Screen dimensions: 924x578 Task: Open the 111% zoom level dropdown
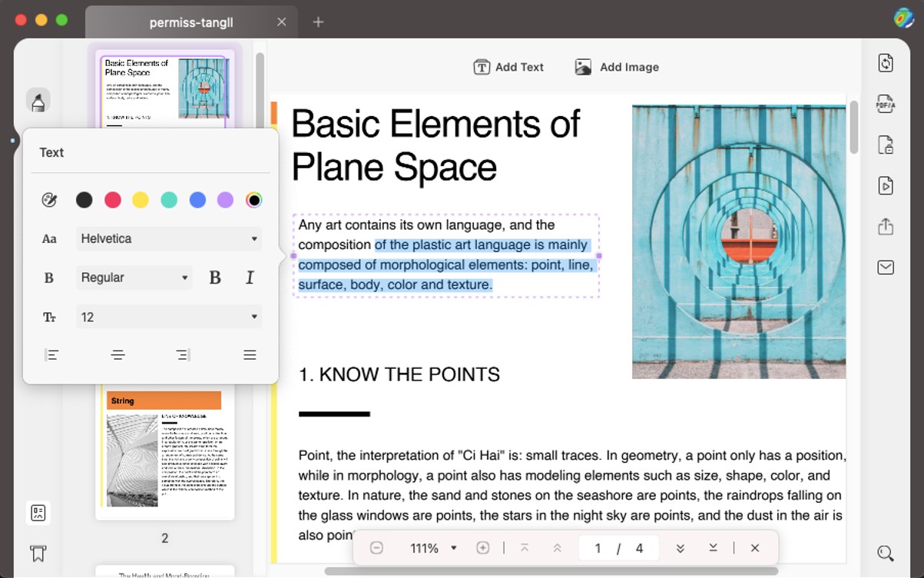click(432, 547)
